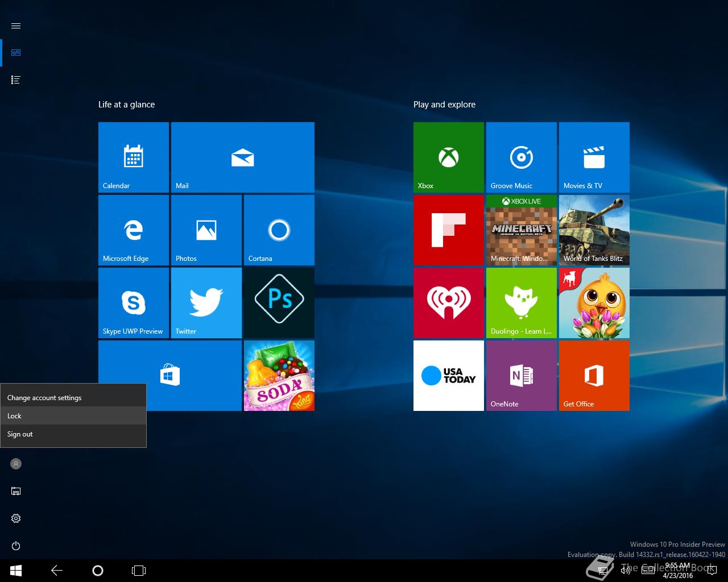Launch the Microsoft Edge tile
The width and height of the screenshot is (728, 582).
click(134, 230)
